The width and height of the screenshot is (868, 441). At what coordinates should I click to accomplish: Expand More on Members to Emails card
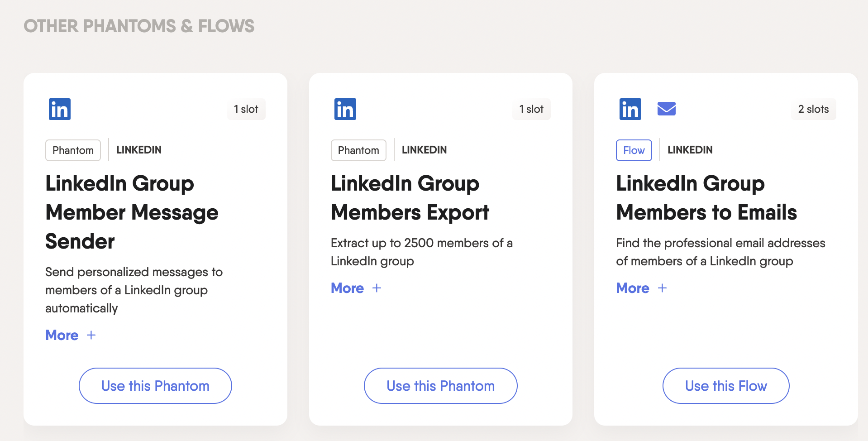pyautogui.click(x=633, y=288)
